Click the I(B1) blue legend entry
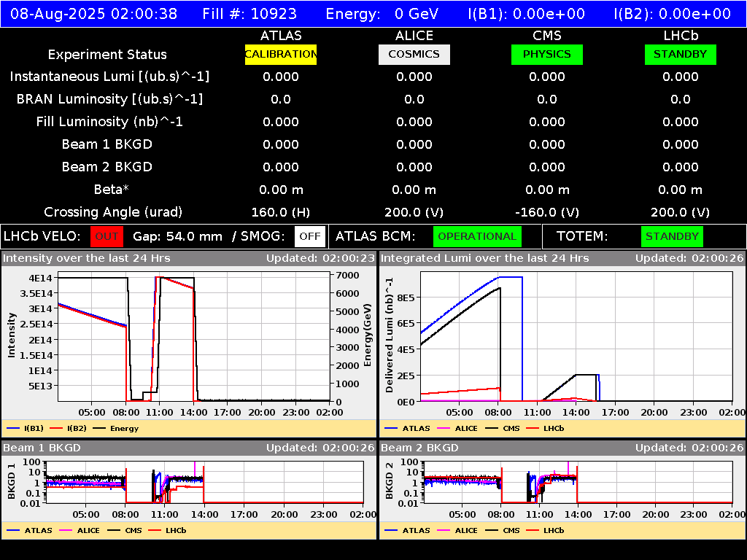The height and width of the screenshot is (560, 747). [x=26, y=429]
